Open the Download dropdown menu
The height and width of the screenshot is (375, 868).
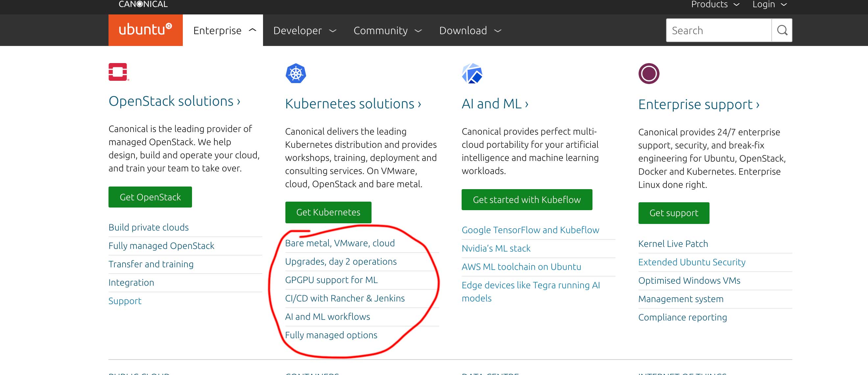(x=470, y=30)
